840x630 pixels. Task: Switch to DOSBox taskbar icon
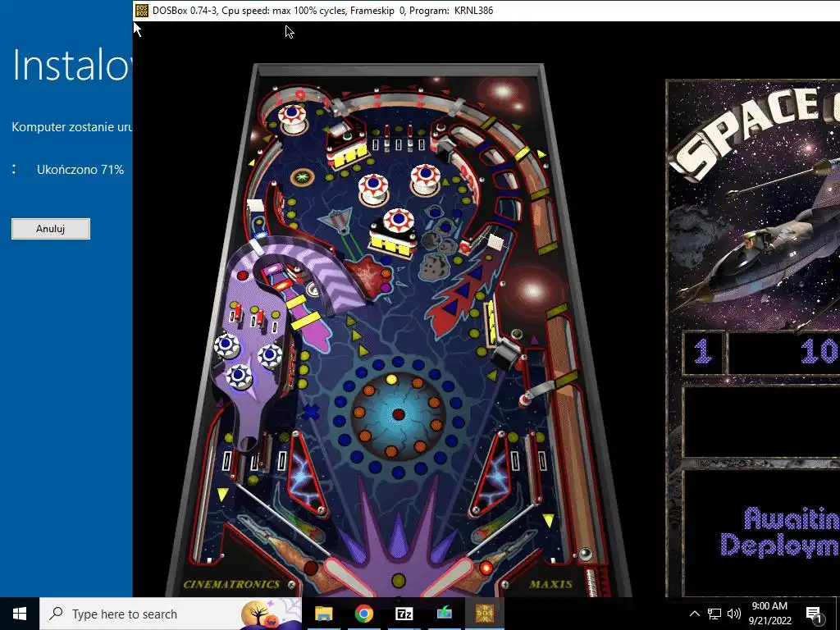[x=484, y=614]
